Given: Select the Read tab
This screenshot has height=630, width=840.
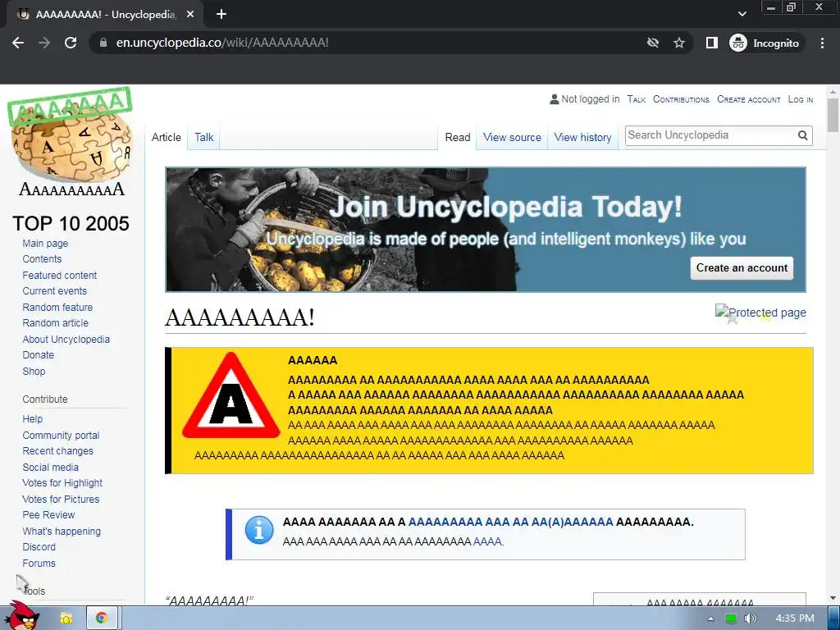Looking at the screenshot, I should click(458, 138).
